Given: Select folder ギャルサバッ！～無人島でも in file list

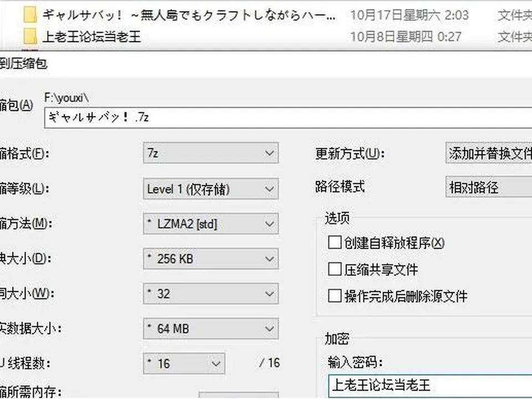Looking at the screenshot, I should 189,16.
